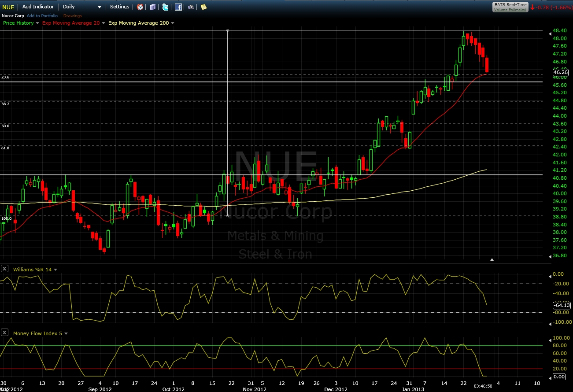Click the 38.2 Fibonacci level label

tap(5, 104)
